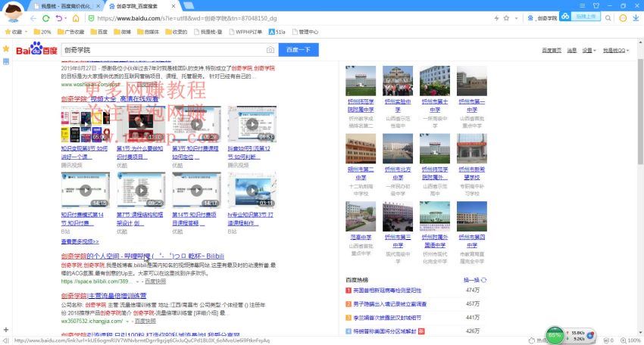Screen dimensions: 644x345
Task: Open a new tab with the plus tab button
Action: 189,5
